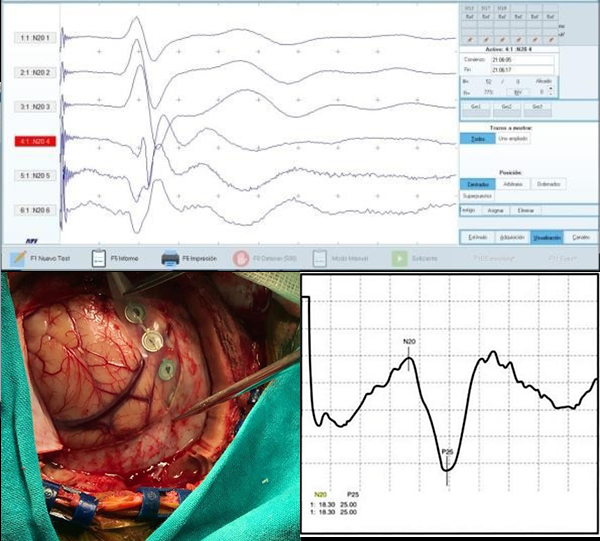The image size is (600, 541).
Task: Select the 1:1 N20 1 trace label
Action: pyautogui.click(x=37, y=37)
